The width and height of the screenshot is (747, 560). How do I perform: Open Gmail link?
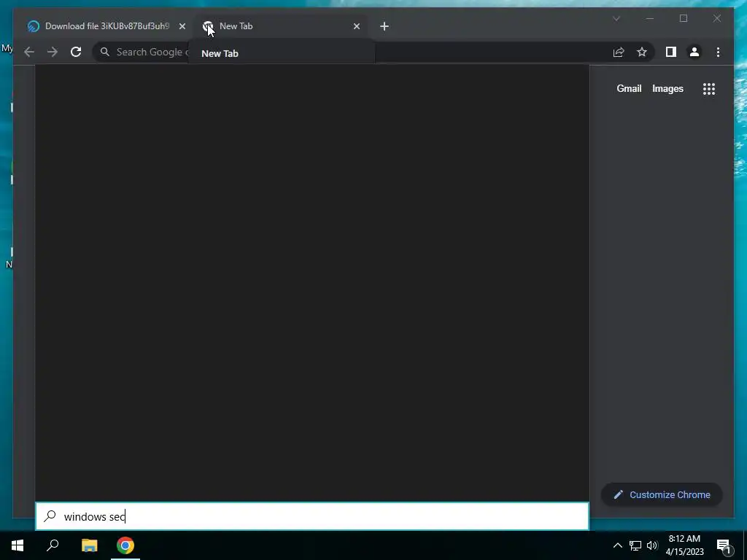click(629, 88)
